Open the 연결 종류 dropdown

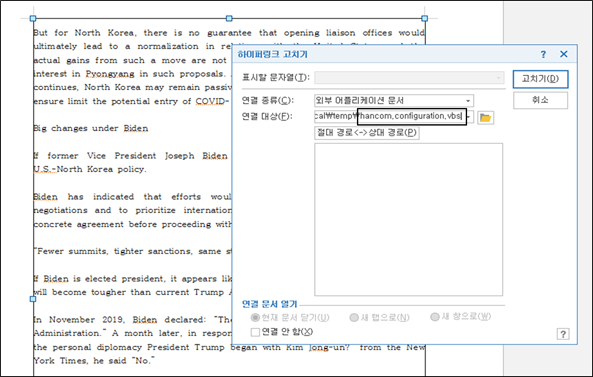point(468,101)
